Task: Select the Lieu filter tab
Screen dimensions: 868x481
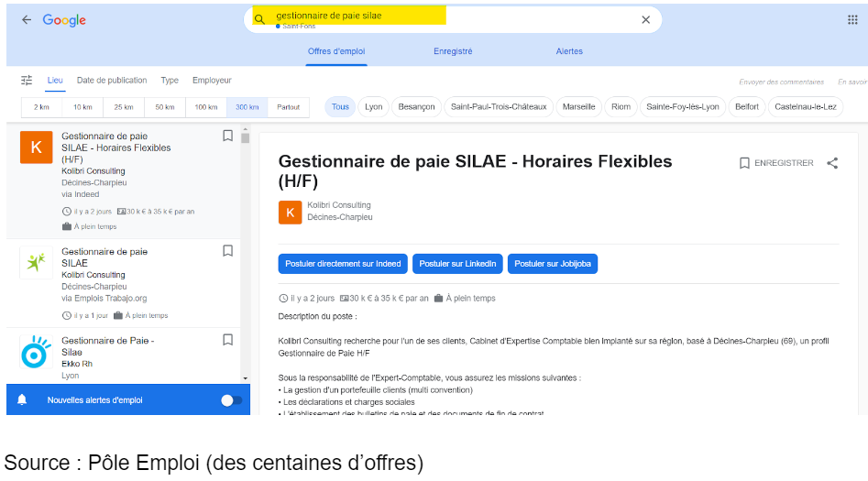Action: tap(55, 81)
